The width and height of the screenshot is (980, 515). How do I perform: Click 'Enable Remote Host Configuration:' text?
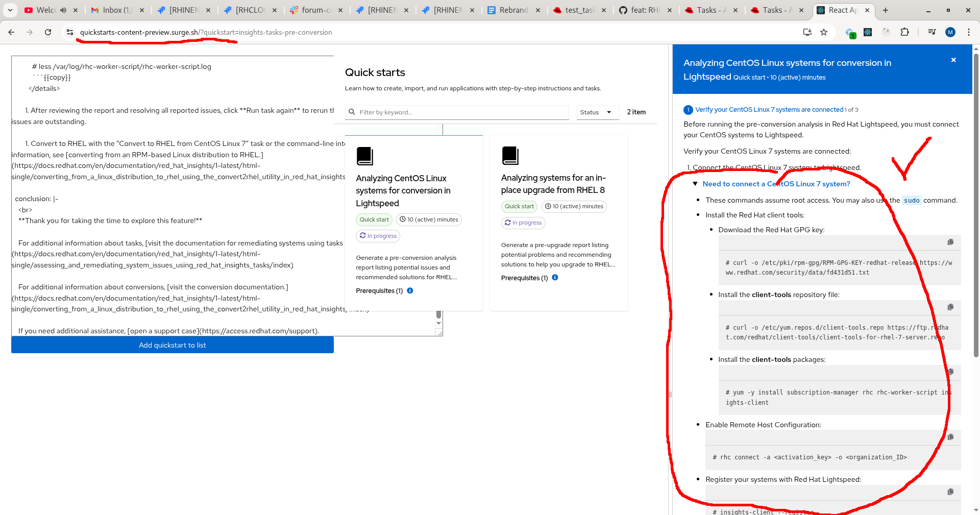click(x=763, y=425)
